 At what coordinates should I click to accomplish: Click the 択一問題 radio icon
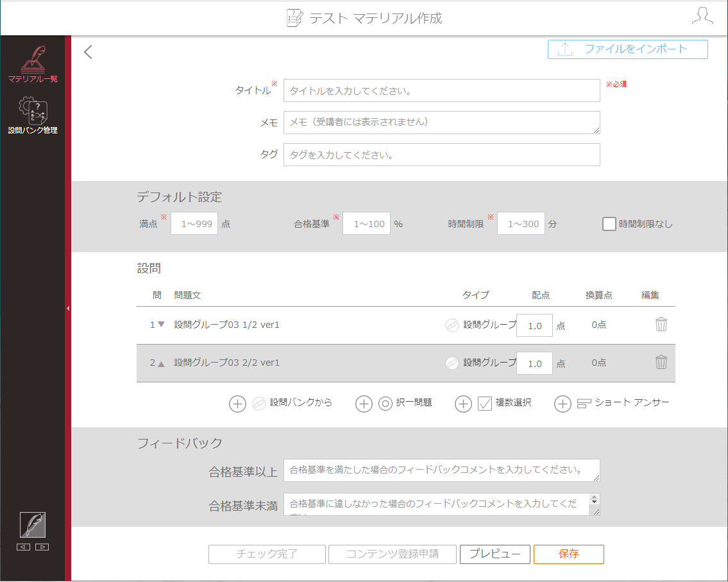pos(385,404)
